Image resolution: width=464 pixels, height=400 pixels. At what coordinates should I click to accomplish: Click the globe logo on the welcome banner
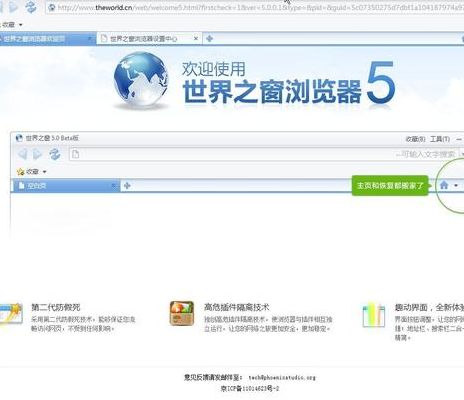coord(140,80)
